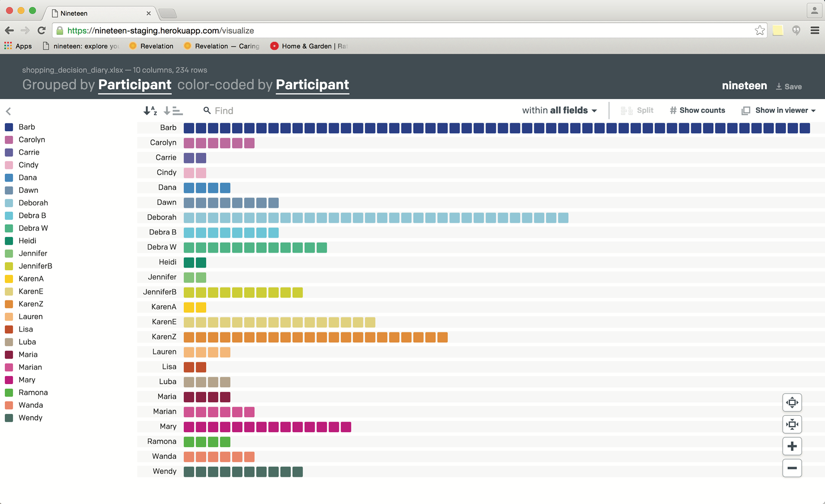Click the zoom in plus button
The height and width of the screenshot is (504, 825).
792,446
